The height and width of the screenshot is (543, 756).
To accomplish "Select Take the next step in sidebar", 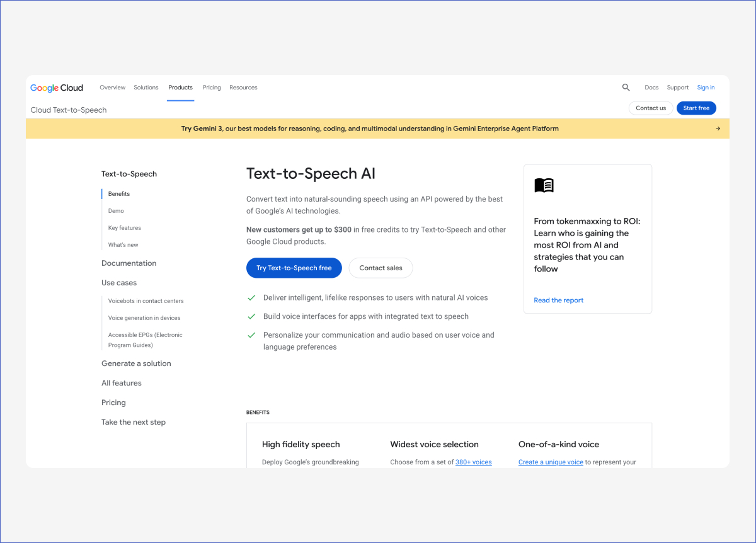I will (x=134, y=422).
